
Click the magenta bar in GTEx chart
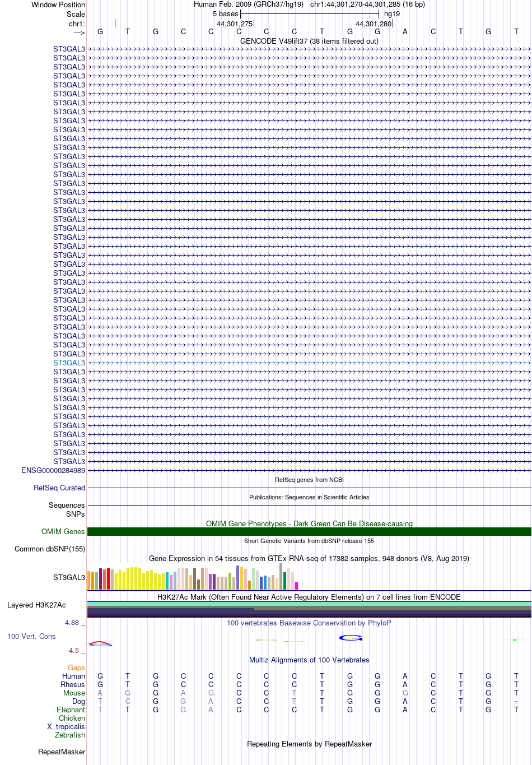click(x=296, y=586)
